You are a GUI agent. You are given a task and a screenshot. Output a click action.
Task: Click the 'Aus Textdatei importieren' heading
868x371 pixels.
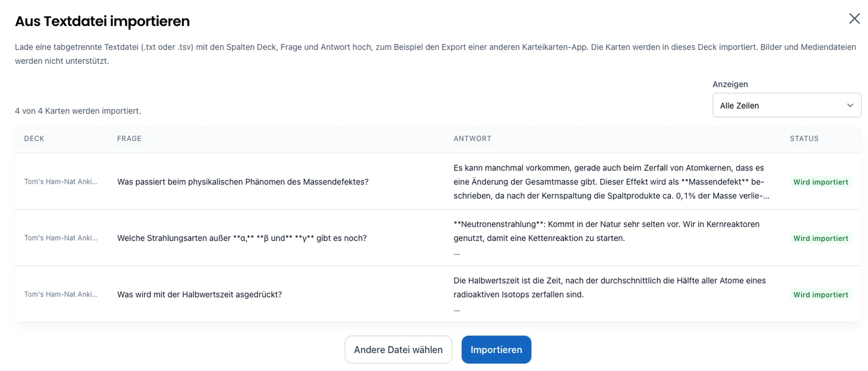click(102, 21)
